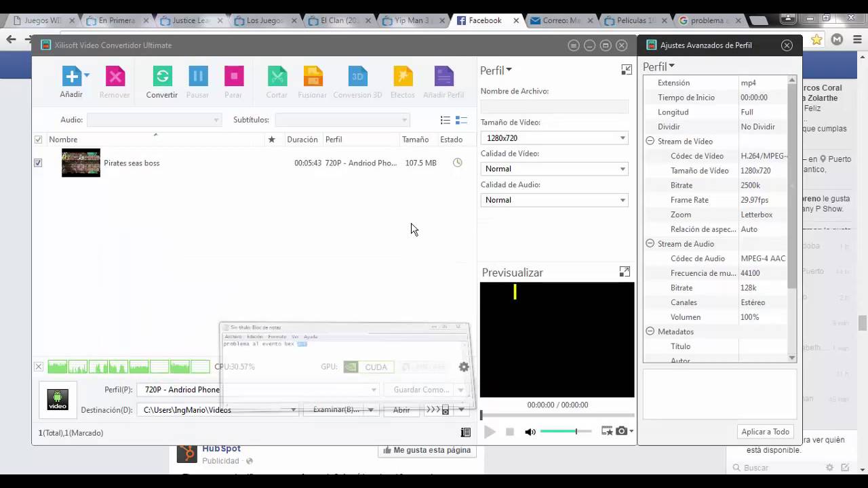Open the Conversion 3D tool

coord(357,76)
